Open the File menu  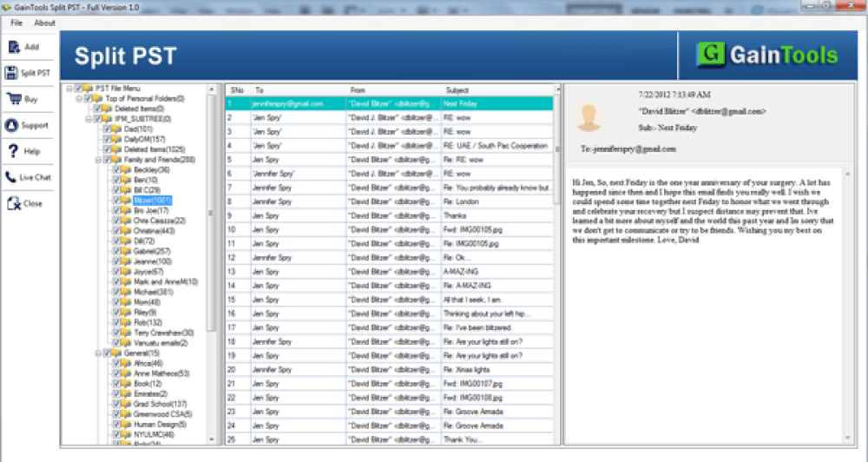point(16,23)
